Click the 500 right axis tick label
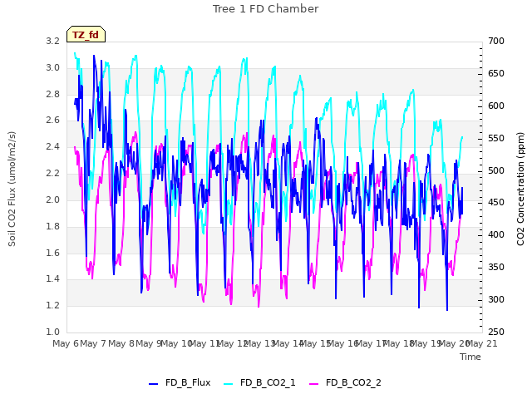Viewport: 532px width, 399px height. click(x=496, y=170)
